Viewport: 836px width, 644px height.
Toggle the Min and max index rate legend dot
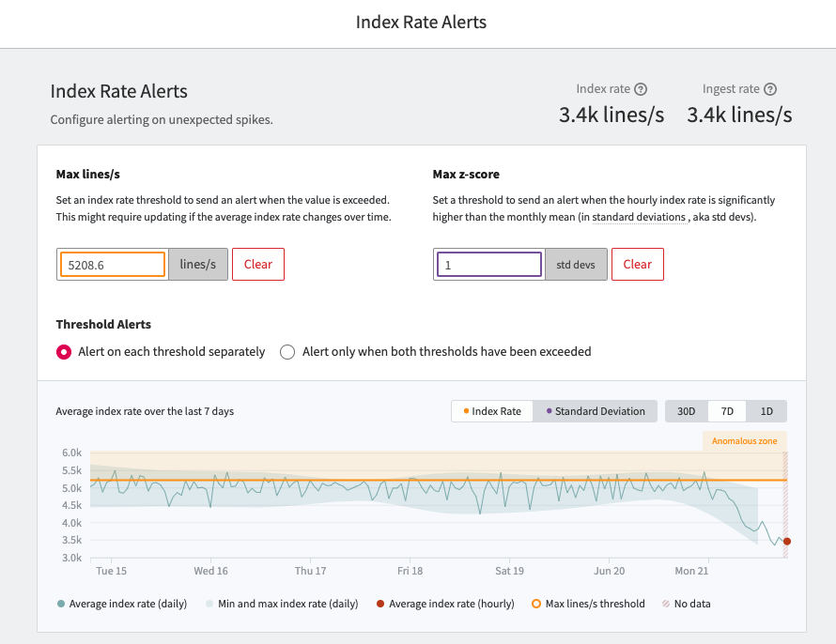point(209,604)
